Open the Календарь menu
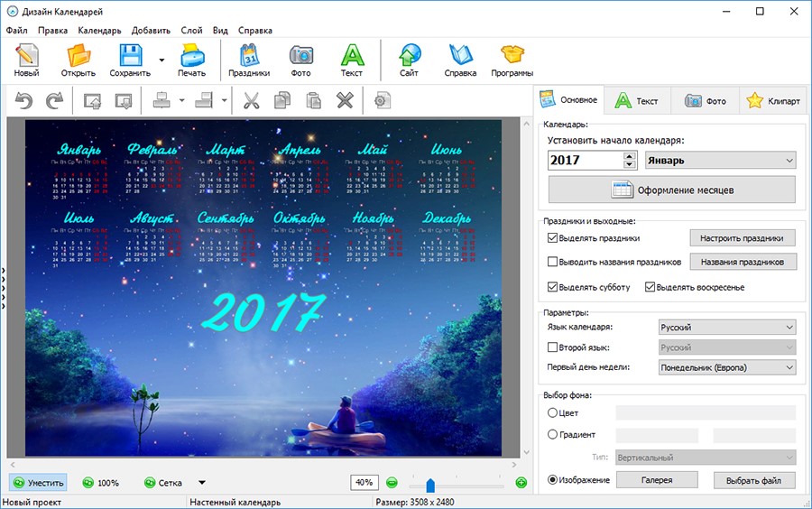 99,30
